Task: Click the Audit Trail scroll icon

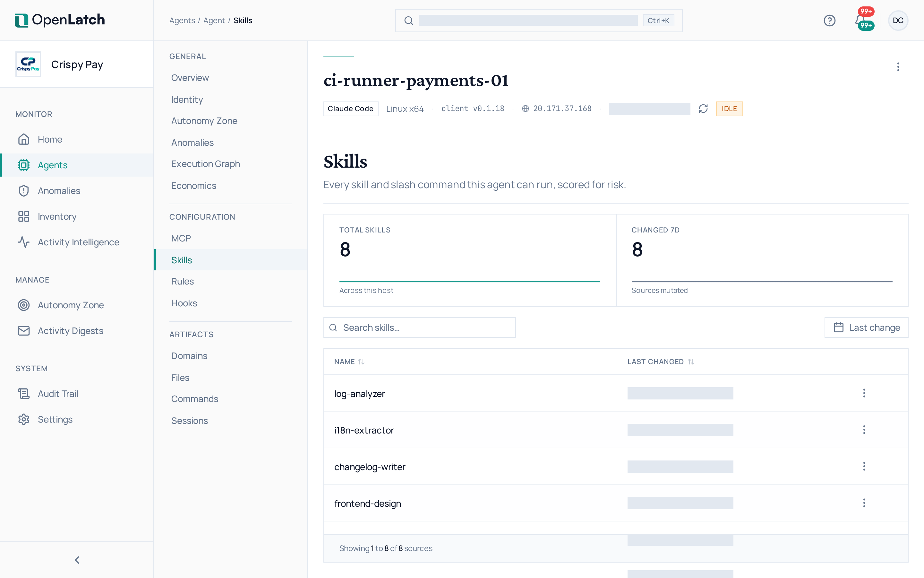Action: pos(24,394)
